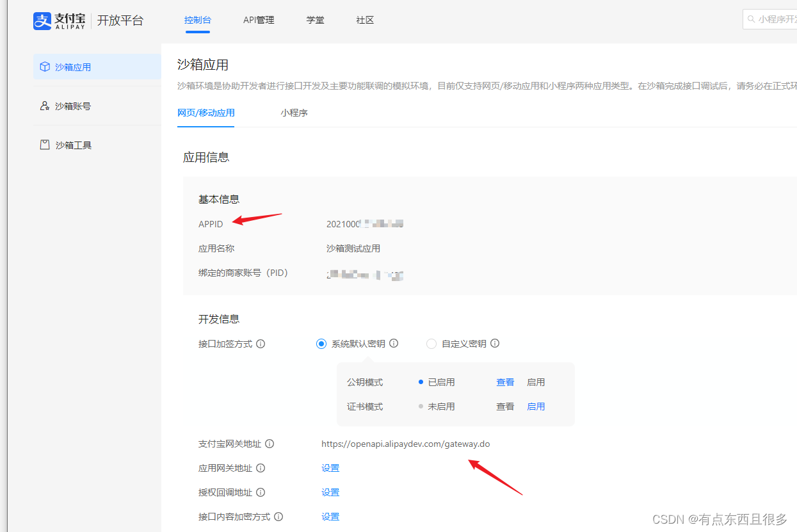Click the 未启用 status for 证书模式

point(441,407)
